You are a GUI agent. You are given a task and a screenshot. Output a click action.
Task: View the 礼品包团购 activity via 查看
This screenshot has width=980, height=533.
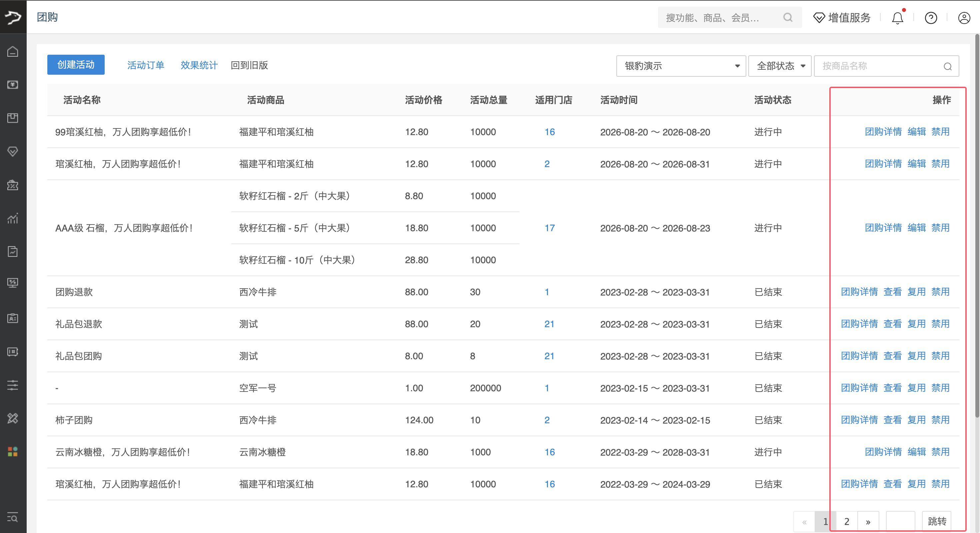(893, 356)
